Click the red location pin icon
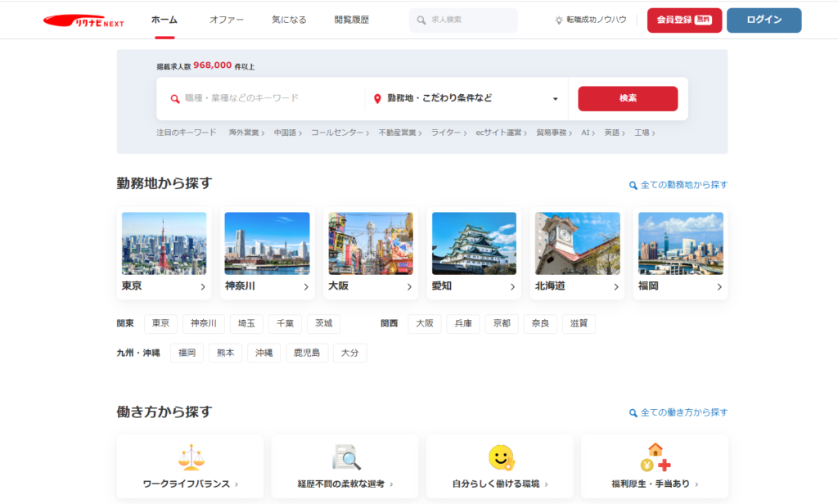This screenshot has height=504, width=838. click(377, 99)
